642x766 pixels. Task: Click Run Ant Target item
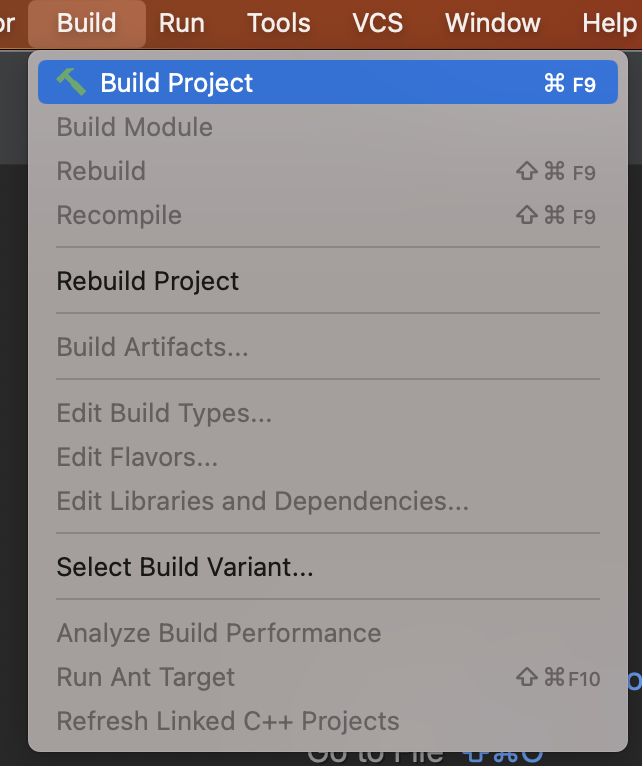tap(146, 677)
